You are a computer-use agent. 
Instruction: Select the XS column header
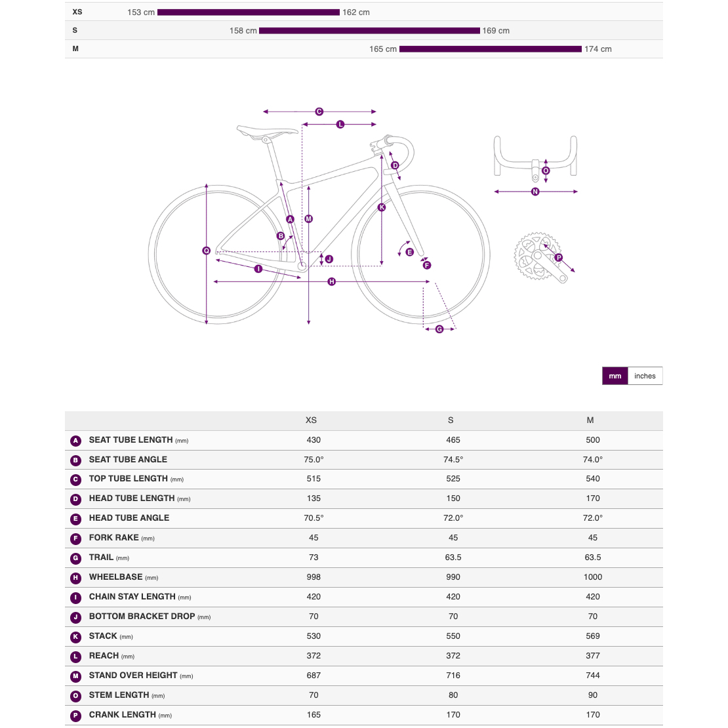pyautogui.click(x=311, y=420)
